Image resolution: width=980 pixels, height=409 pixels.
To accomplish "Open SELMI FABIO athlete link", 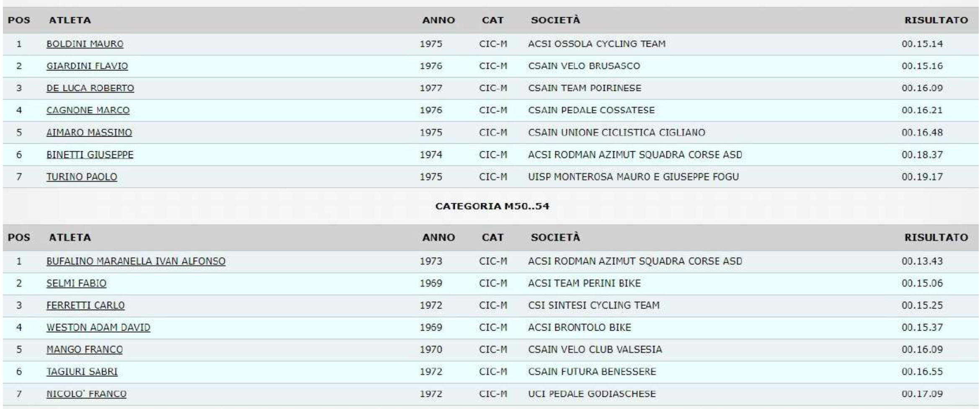I will click(x=76, y=284).
